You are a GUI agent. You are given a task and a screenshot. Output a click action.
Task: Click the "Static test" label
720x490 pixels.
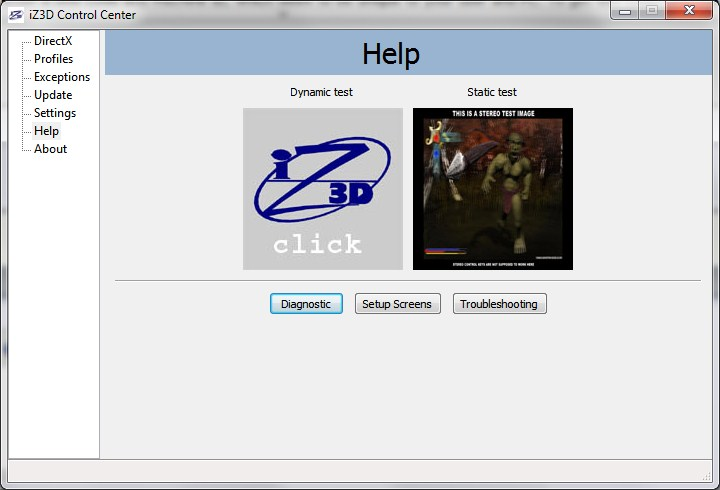click(492, 92)
